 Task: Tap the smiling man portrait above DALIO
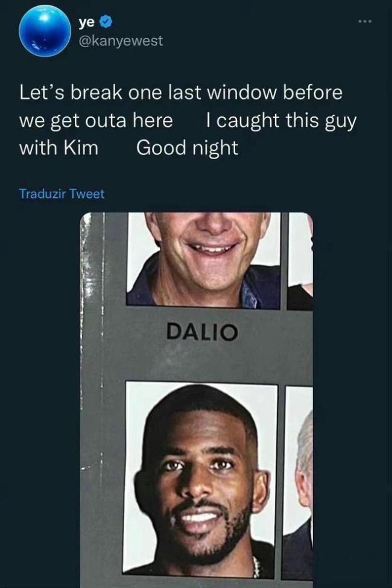(203, 259)
